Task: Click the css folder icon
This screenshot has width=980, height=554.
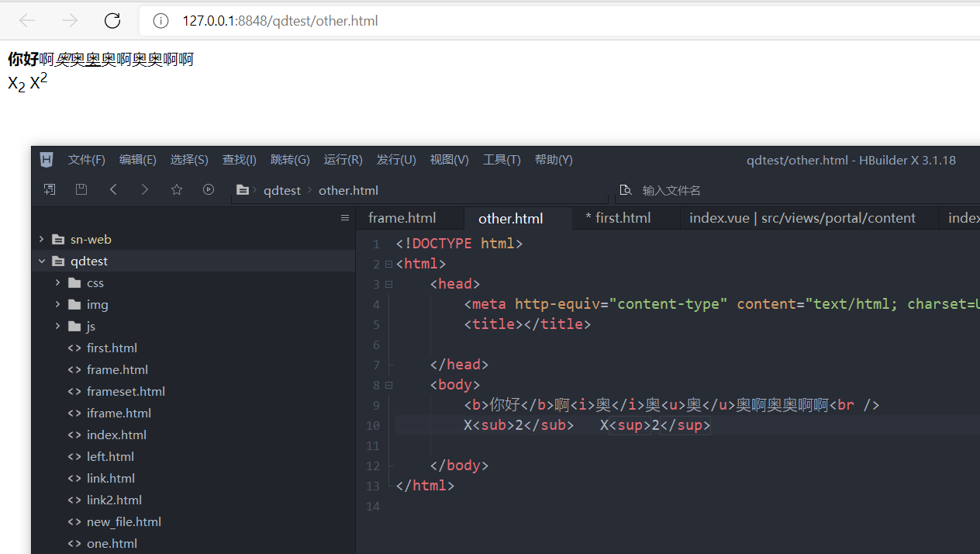Action: tap(74, 282)
